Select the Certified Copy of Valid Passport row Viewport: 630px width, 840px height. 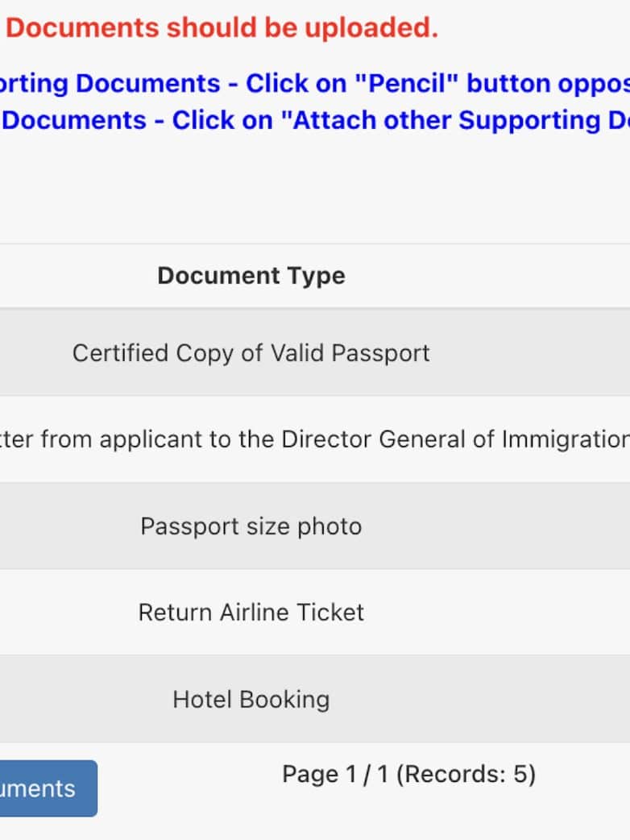point(251,353)
